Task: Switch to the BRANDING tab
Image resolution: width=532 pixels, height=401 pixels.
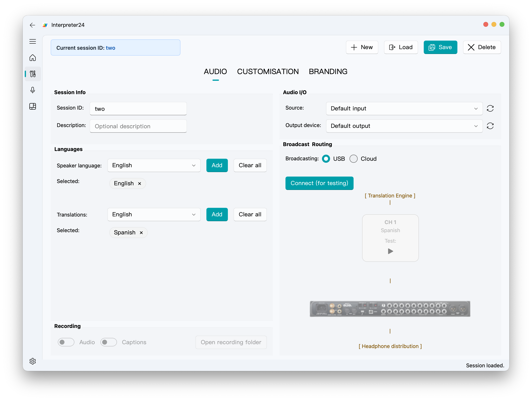Action: (328, 71)
